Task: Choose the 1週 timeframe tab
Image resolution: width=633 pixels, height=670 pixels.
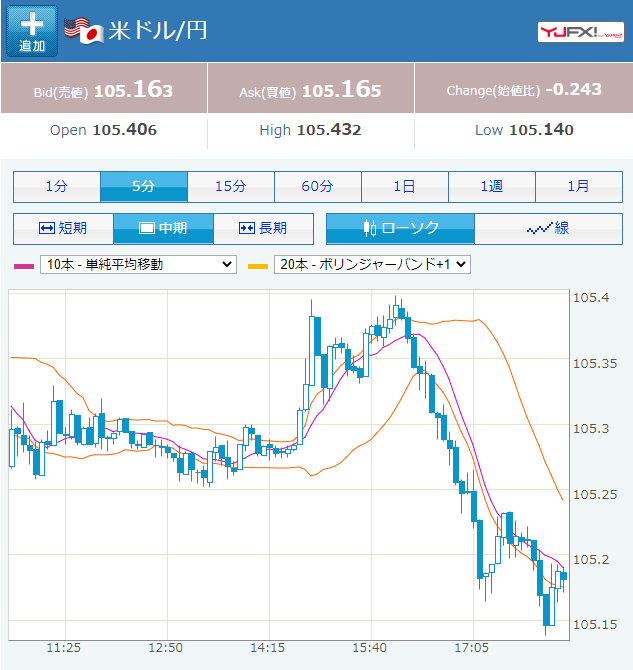Action: (x=492, y=187)
